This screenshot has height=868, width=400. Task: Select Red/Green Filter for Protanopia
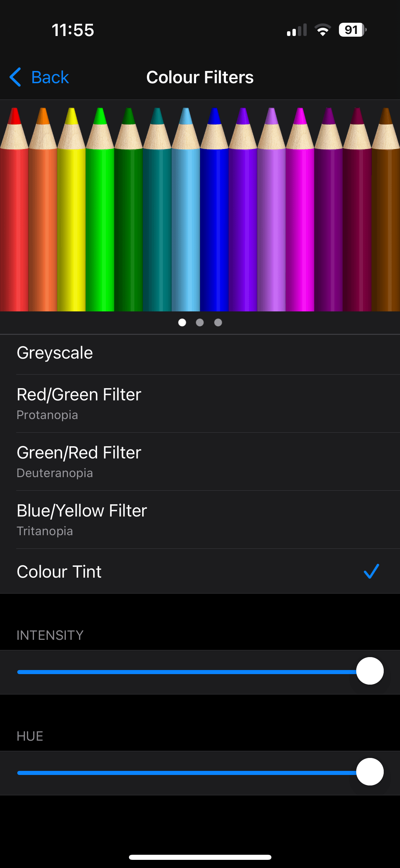pyautogui.click(x=200, y=403)
